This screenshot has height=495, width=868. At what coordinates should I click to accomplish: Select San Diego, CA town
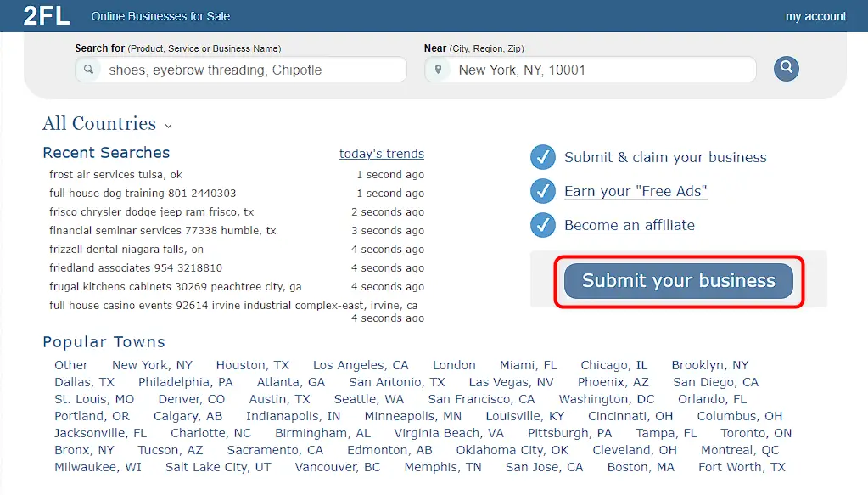715,382
